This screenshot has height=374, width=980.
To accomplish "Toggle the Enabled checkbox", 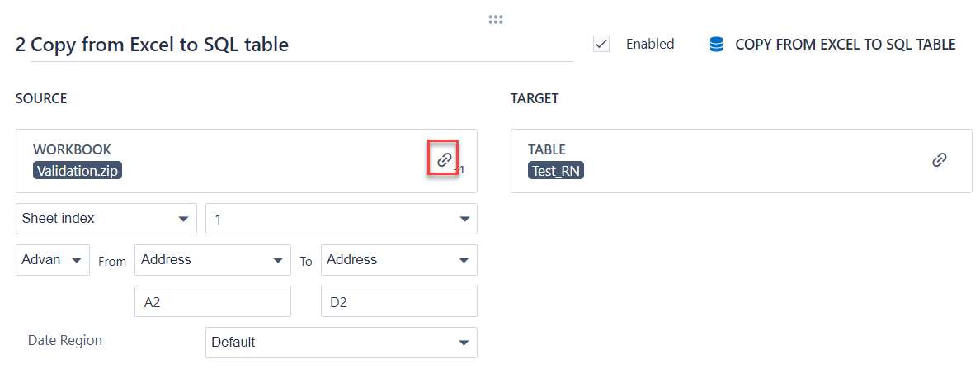I will [x=601, y=45].
